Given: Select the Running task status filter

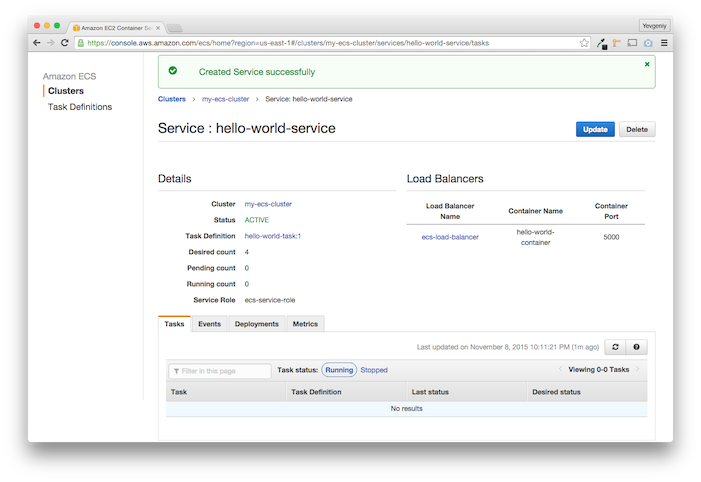Looking at the screenshot, I should click(339, 370).
